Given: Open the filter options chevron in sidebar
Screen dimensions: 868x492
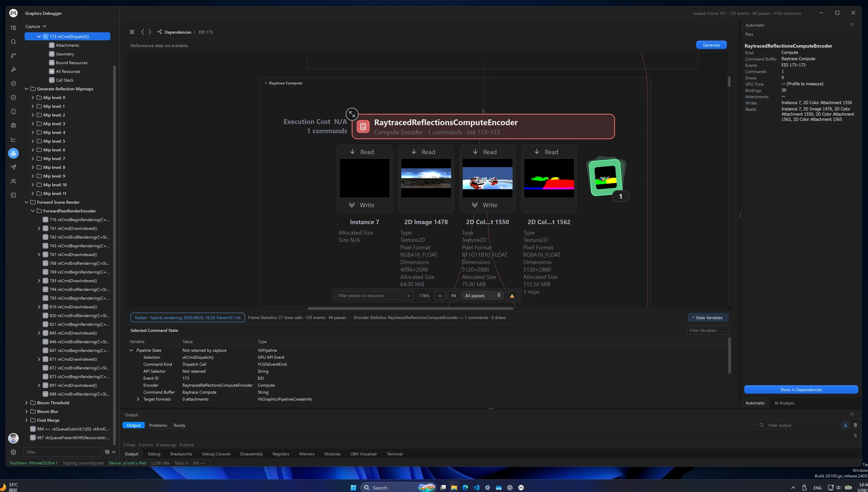Looking at the screenshot, I should click(114, 452).
